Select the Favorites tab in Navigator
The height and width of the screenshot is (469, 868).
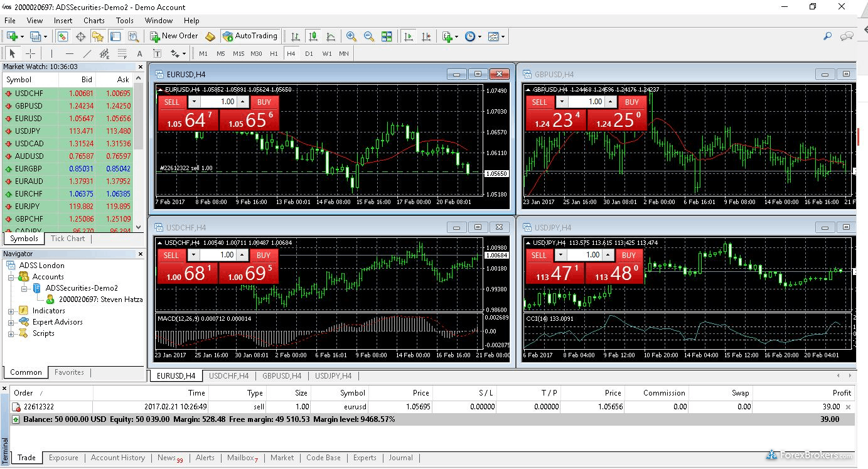(x=69, y=372)
